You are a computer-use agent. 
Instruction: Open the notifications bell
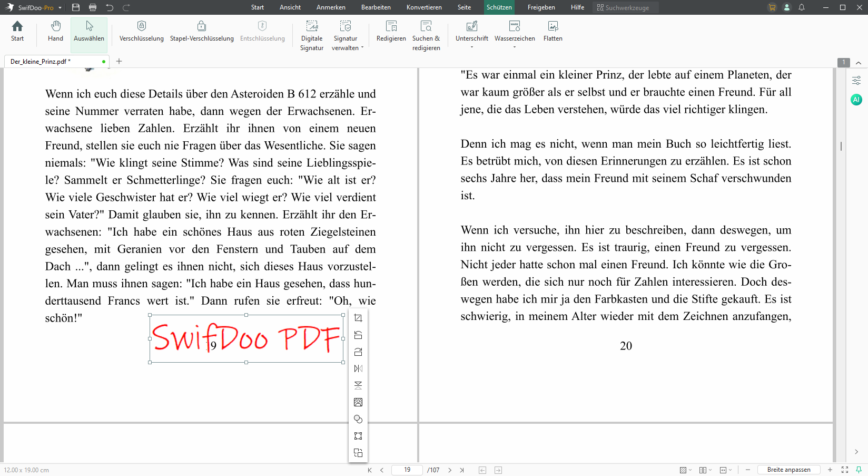(802, 7)
